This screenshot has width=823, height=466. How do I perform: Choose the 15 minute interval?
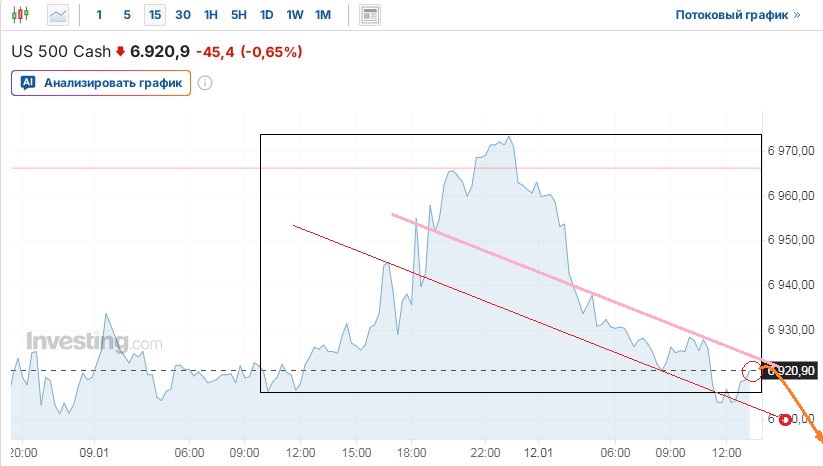[x=154, y=15]
